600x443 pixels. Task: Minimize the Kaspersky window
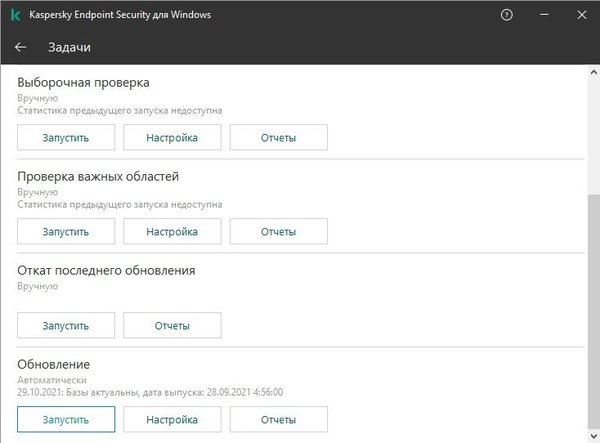pyautogui.click(x=543, y=16)
